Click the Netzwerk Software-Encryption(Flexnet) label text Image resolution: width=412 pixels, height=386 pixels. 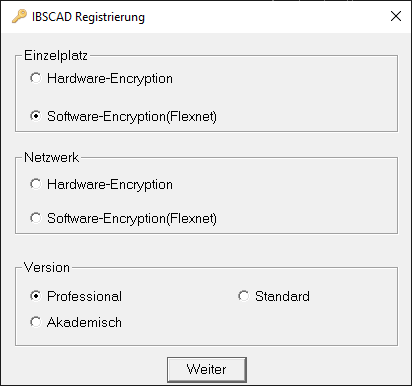[x=132, y=219]
